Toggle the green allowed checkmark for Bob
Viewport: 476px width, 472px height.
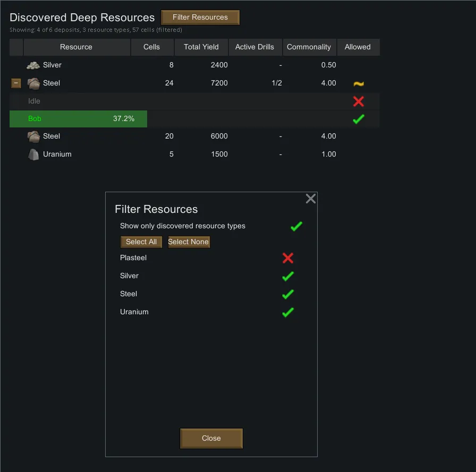point(358,119)
